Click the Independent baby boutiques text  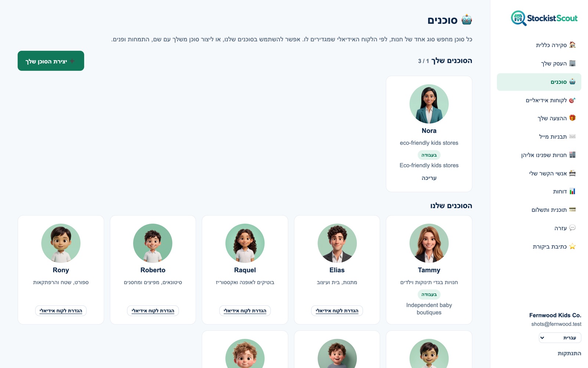pyautogui.click(x=429, y=309)
